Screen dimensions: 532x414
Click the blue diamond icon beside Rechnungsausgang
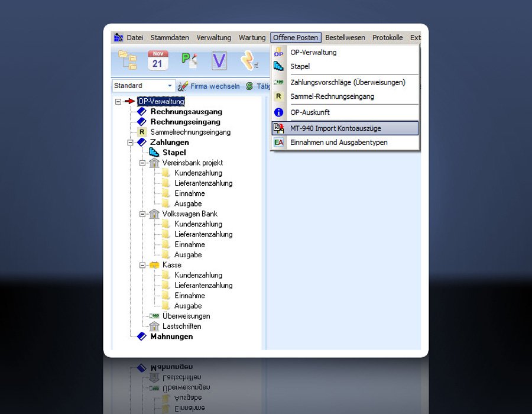[x=141, y=112]
